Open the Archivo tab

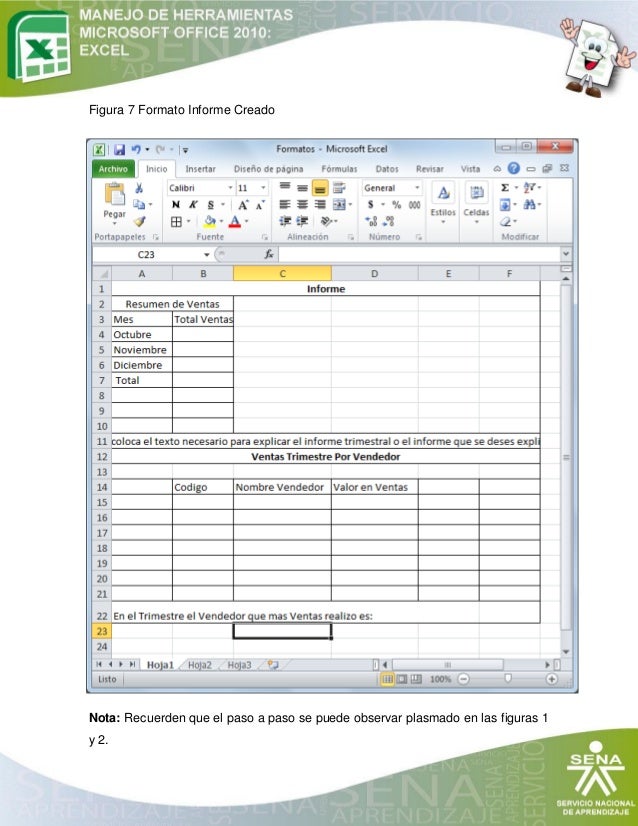coord(113,169)
